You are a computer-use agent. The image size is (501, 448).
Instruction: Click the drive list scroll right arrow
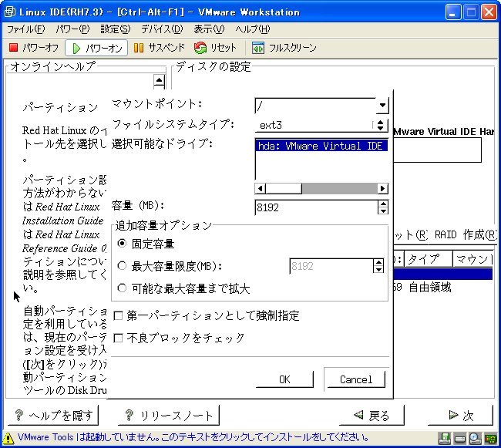coord(382,189)
